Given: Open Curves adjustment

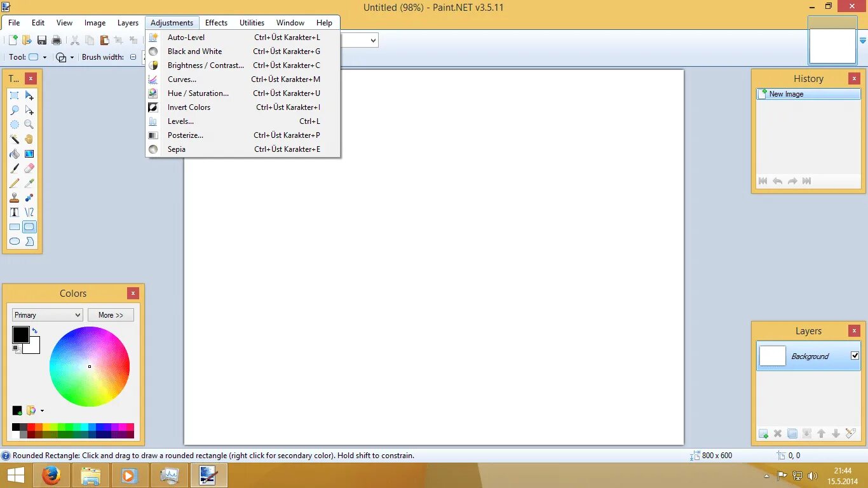Looking at the screenshot, I should [243, 79].
